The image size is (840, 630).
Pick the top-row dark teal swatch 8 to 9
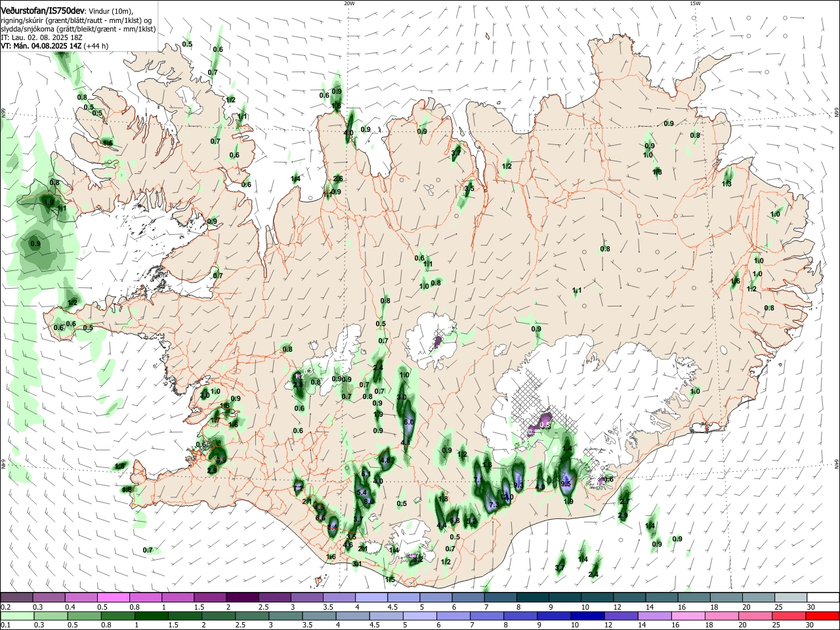point(532,598)
